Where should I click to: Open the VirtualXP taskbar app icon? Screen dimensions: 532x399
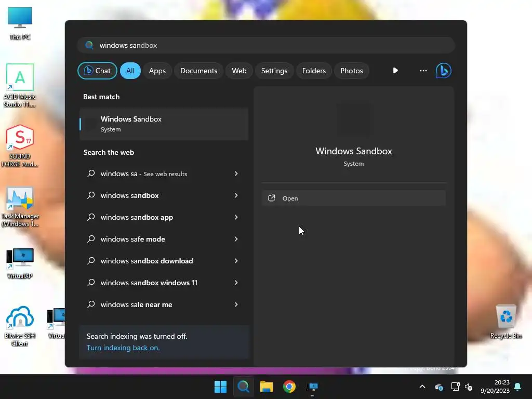(312, 387)
